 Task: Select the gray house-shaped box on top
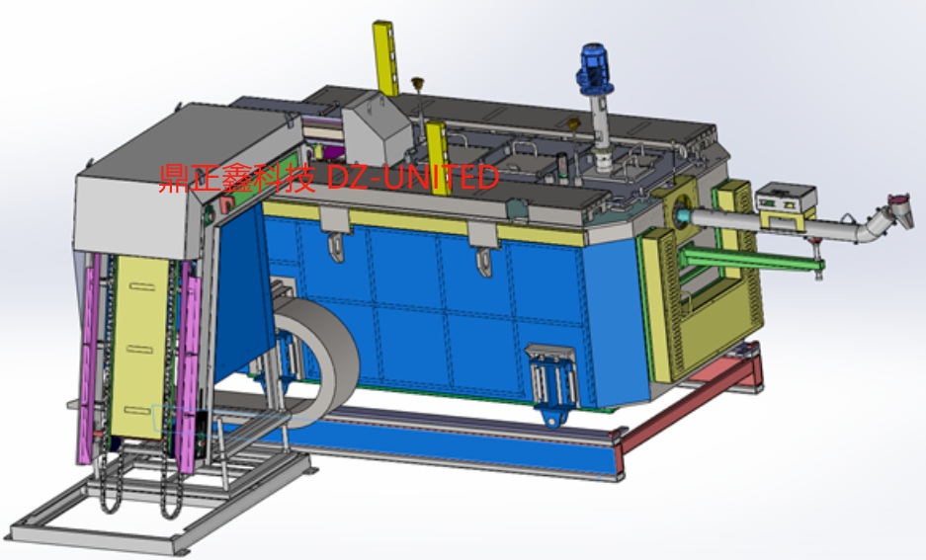click(x=376, y=122)
